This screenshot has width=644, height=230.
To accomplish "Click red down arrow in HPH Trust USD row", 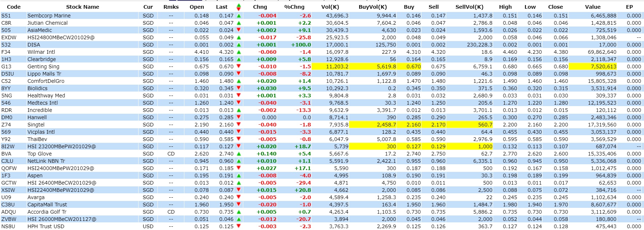I will click(x=239, y=226).
